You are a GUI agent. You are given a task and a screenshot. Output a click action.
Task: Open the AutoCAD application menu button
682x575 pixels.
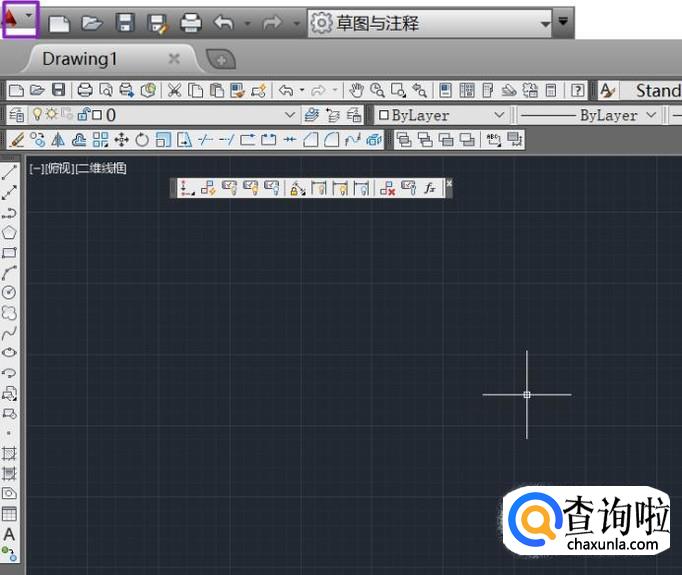pos(19,19)
